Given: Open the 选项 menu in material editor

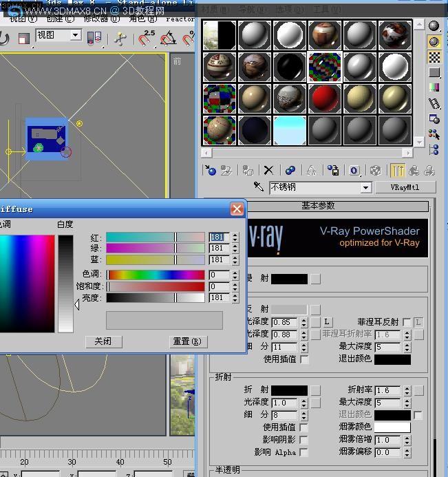Looking at the screenshot, I should point(290,10).
